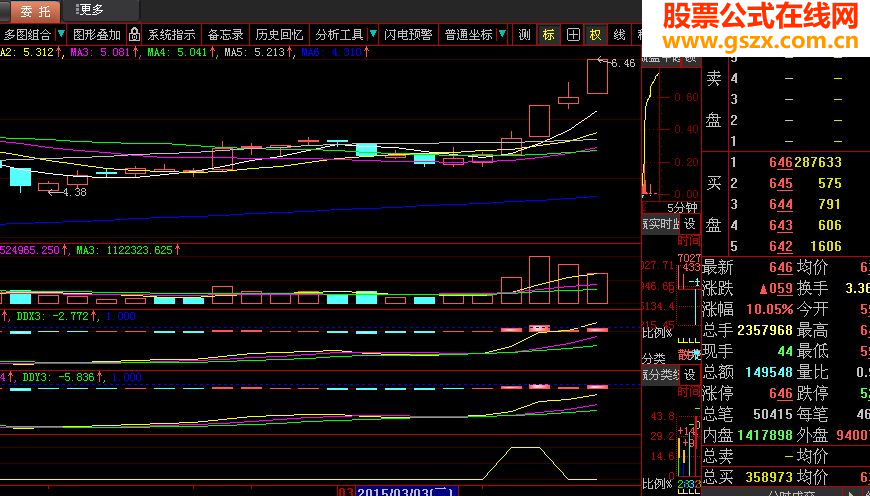Open 系统指示 system indicators
Image resolution: width=870 pixels, height=496 pixels.
point(171,35)
